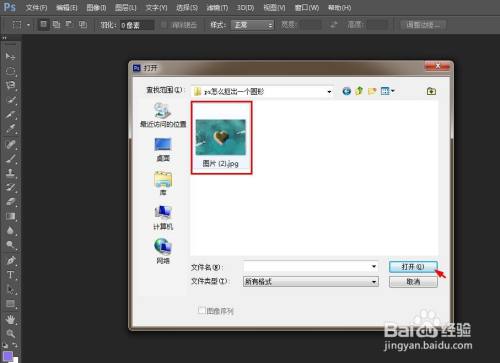Open the 文件(F) menu
500x363 pixels.
click(x=36, y=7)
